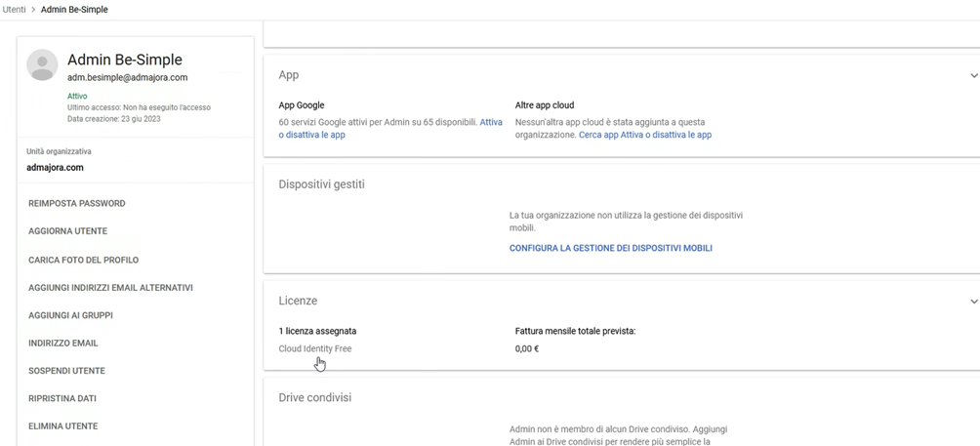Screen dimensions: 980x446
Task: Collapse the Licenze section chevron
Action: 974,302
